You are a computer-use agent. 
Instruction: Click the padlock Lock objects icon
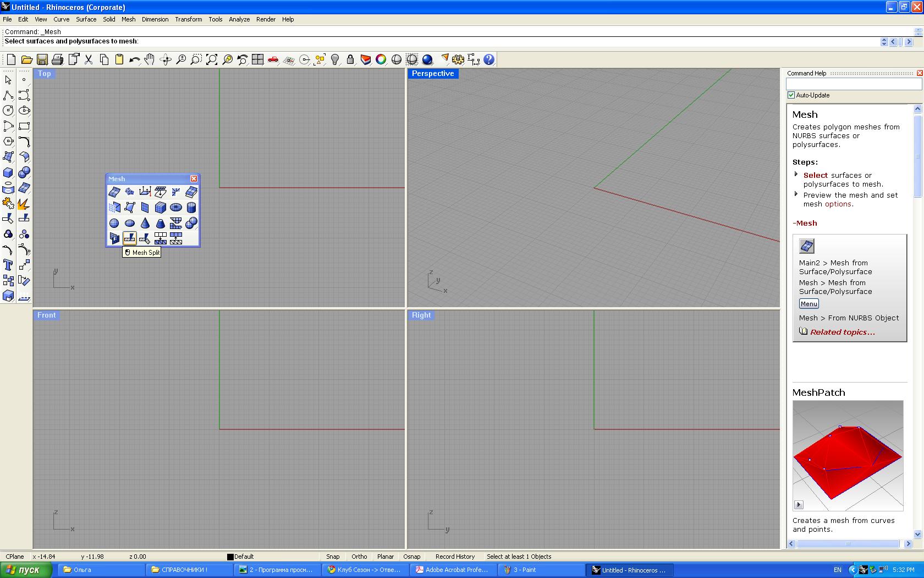(x=350, y=59)
